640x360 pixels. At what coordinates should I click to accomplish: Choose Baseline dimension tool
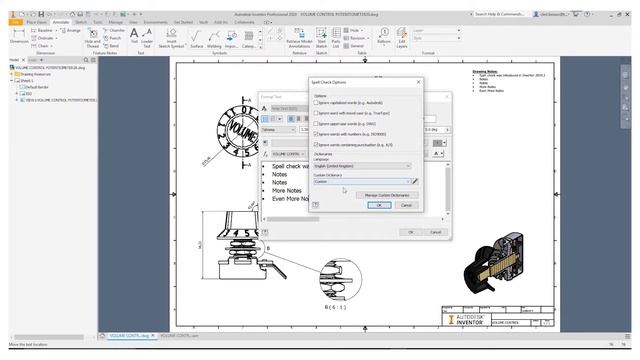pos(42,31)
